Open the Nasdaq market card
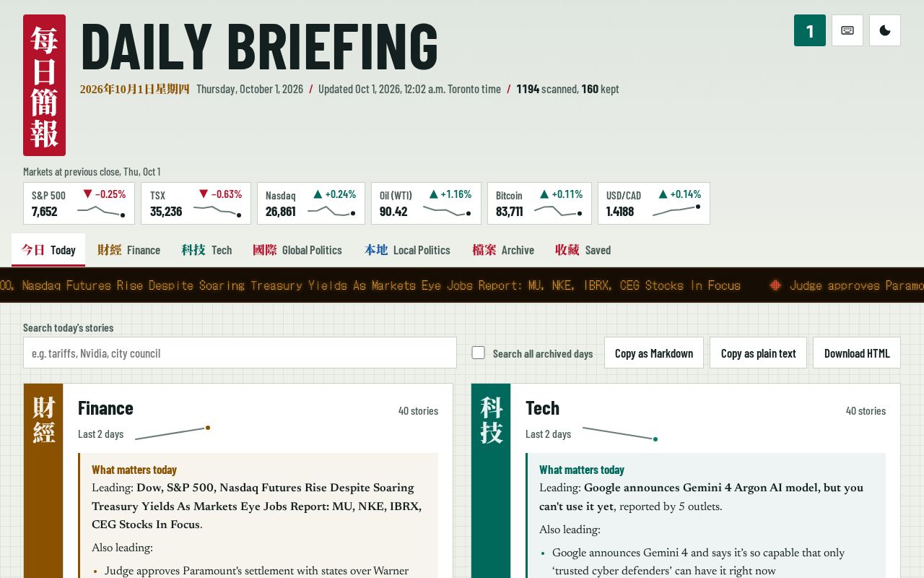 (x=311, y=203)
